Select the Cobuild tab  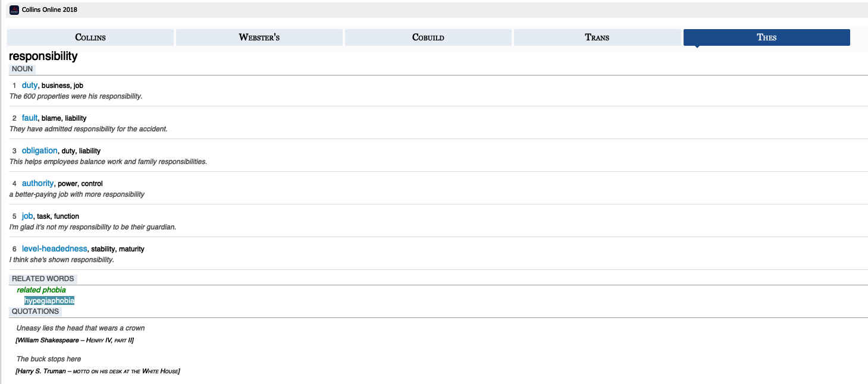[x=428, y=37]
